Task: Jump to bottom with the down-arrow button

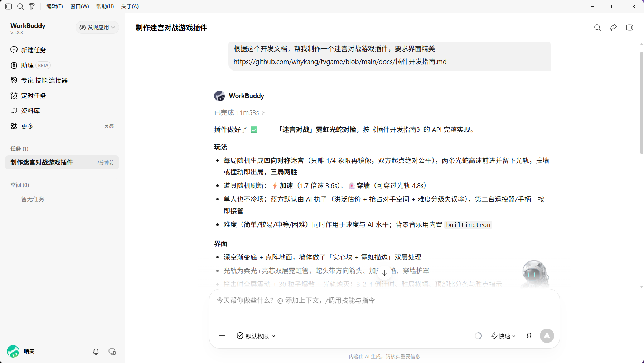Action: 384,273
